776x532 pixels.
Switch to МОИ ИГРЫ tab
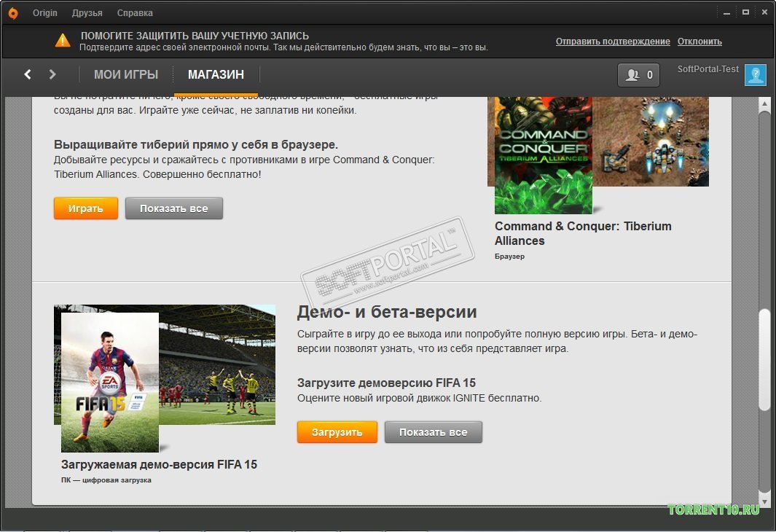coord(126,74)
